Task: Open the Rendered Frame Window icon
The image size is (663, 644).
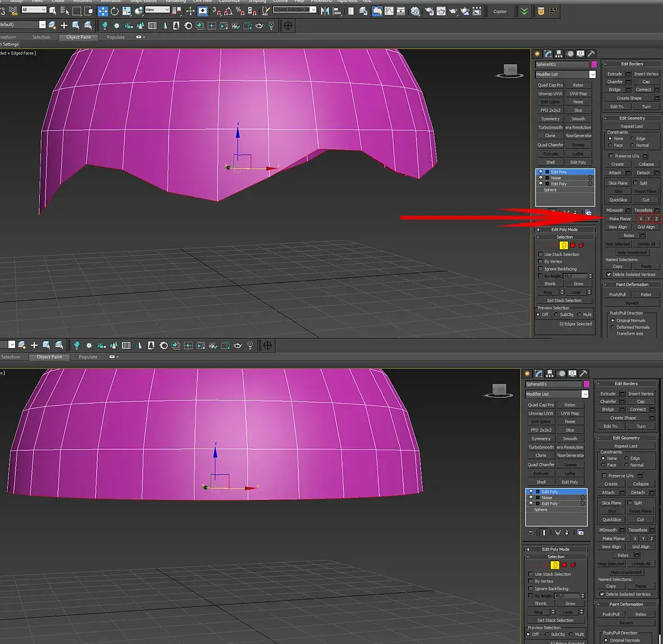Action: coord(441,11)
